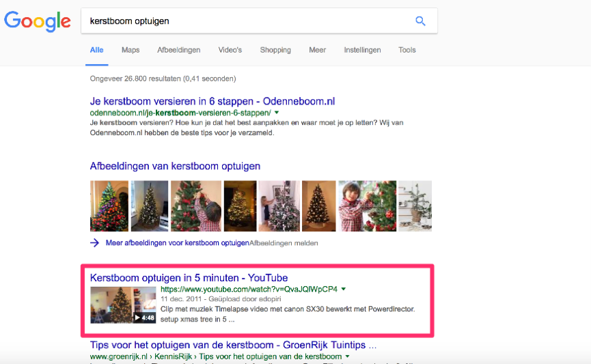Expand dropdown arrow next to the YouTube URL
Viewport: 591px width, 364px height.
(344, 290)
